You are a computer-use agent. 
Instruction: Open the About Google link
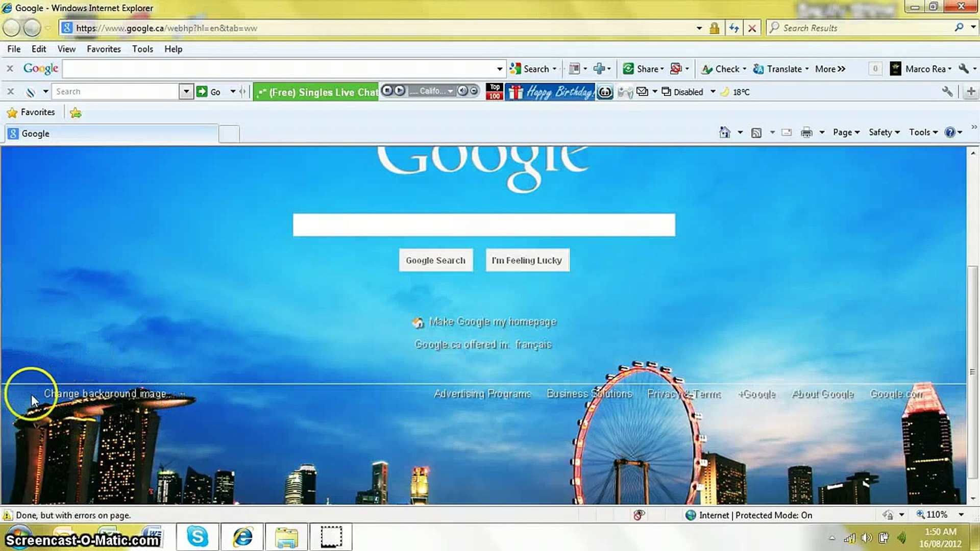(823, 394)
